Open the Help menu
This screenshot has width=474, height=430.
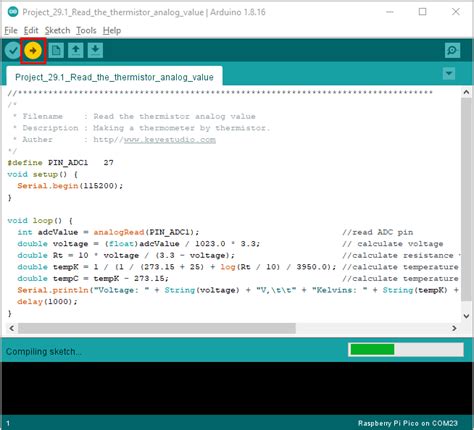tap(112, 31)
